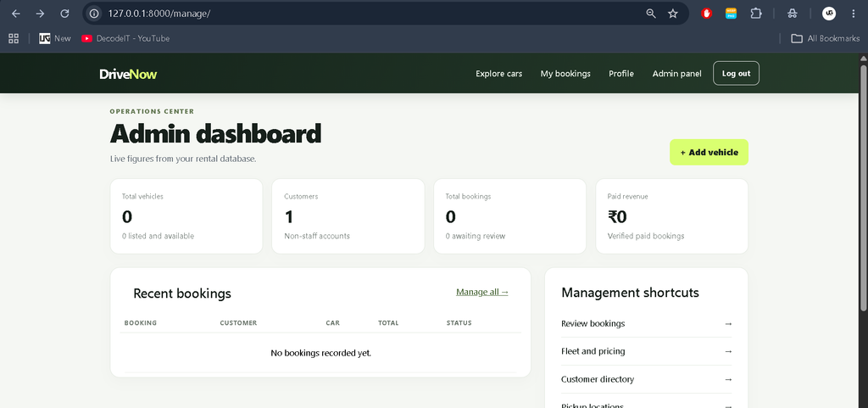868x408 pixels.
Task: Go to Explore cars
Action: [498, 74]
